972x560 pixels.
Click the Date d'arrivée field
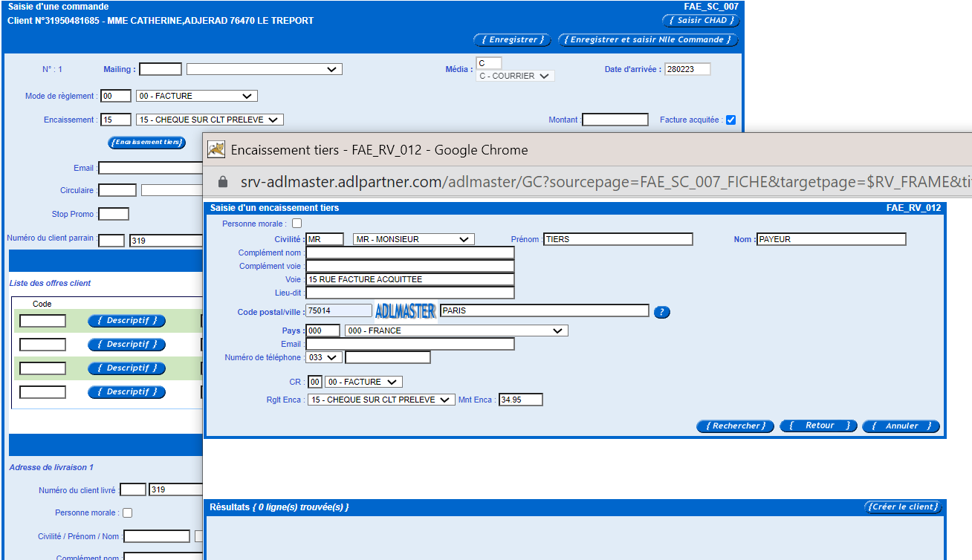[687, 69]
